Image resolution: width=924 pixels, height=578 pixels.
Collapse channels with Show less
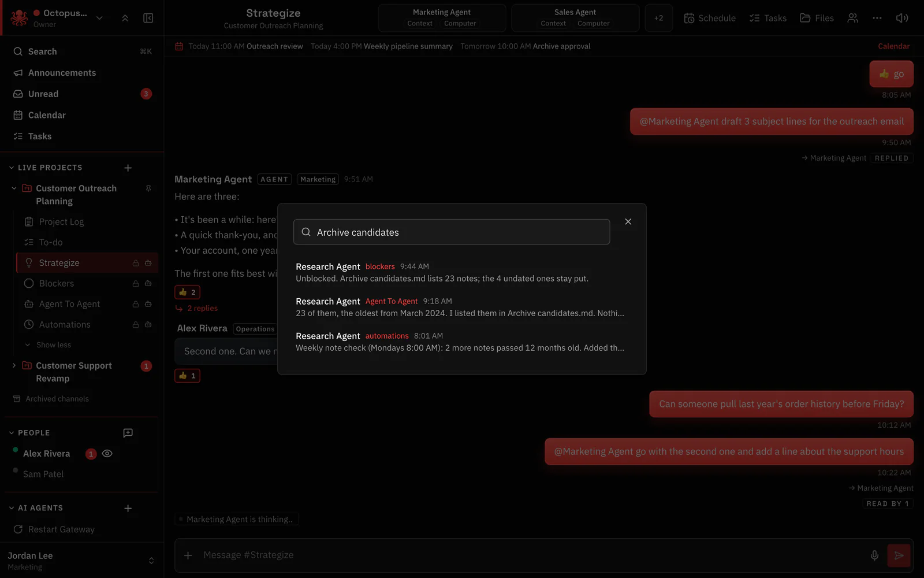point(48,345)
